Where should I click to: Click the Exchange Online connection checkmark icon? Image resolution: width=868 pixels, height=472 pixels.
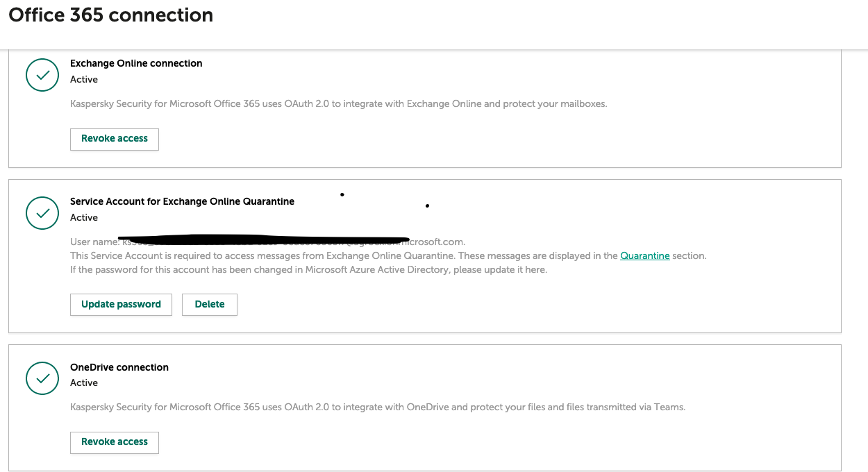[42, 74]
